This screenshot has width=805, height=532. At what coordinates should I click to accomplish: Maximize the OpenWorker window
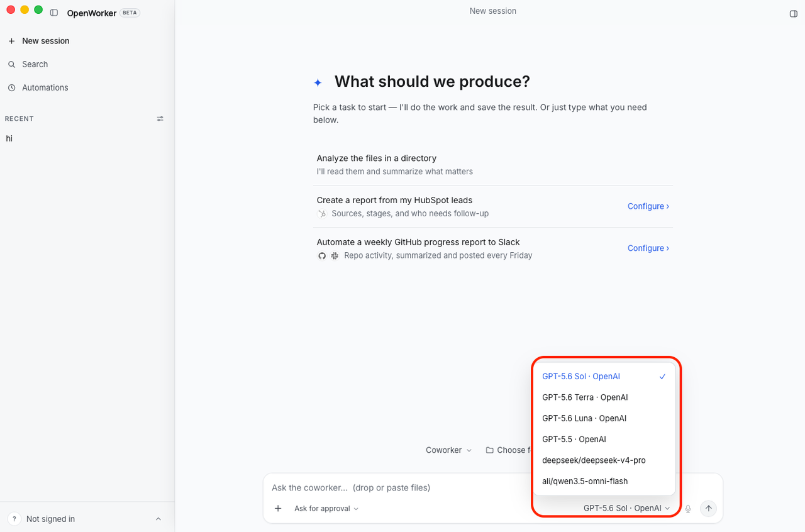tap(38, 10)
